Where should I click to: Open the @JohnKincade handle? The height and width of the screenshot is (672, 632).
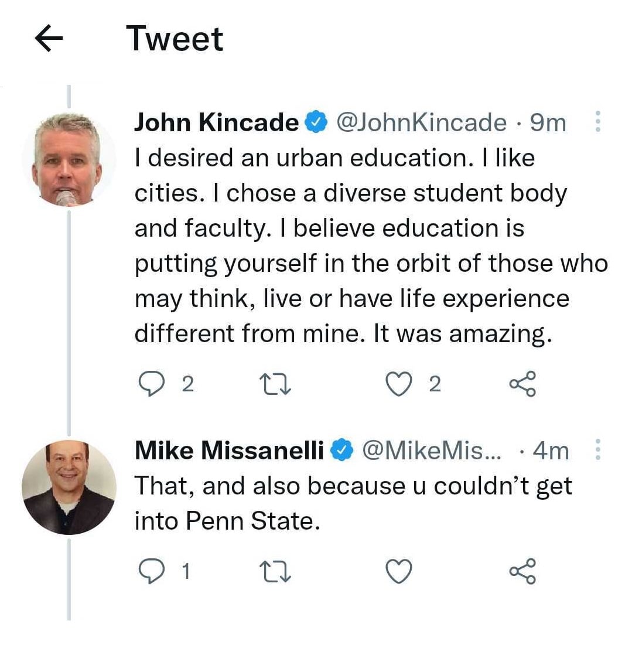[x=422, y=122]
